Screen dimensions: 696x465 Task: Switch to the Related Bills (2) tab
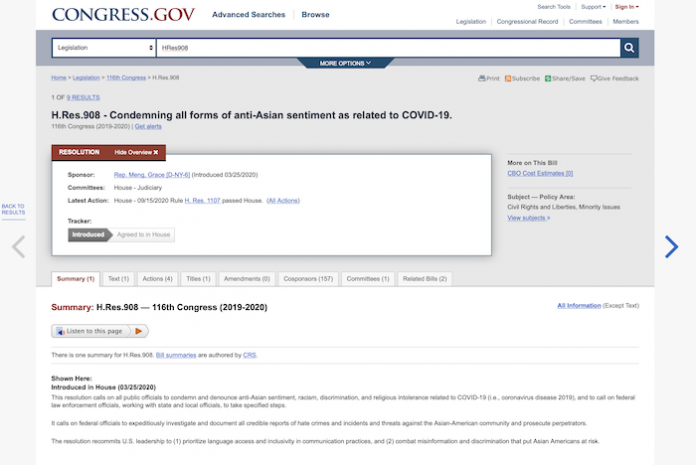point(425,279)
